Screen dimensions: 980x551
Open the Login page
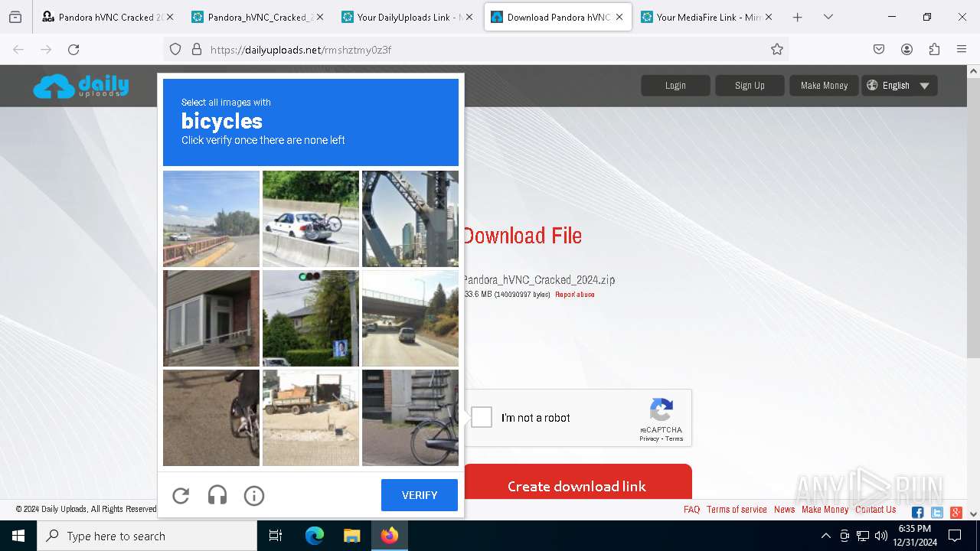(675, 86)
